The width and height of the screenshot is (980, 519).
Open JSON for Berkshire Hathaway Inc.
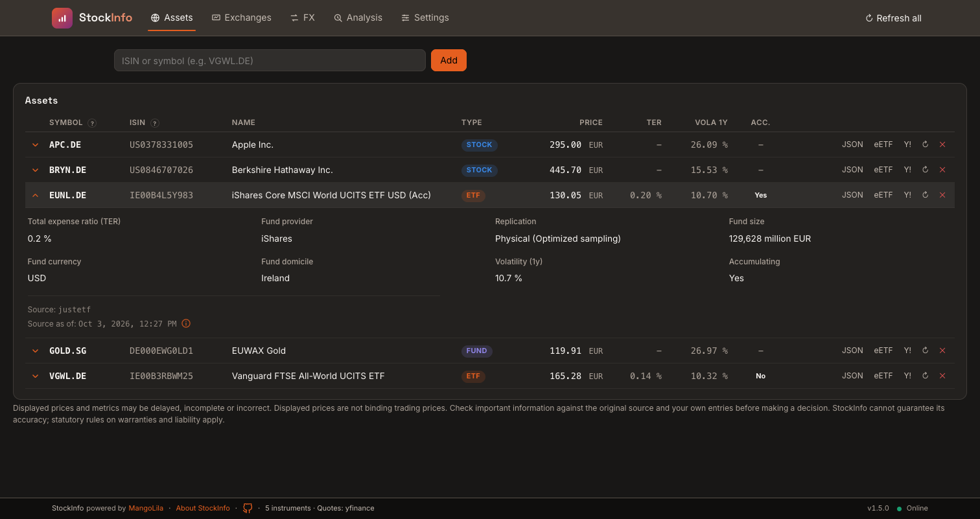(x=852, y=170)
